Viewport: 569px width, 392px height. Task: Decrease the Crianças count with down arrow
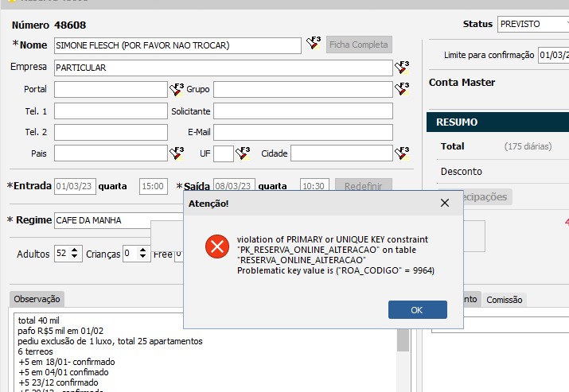(143, 258)
